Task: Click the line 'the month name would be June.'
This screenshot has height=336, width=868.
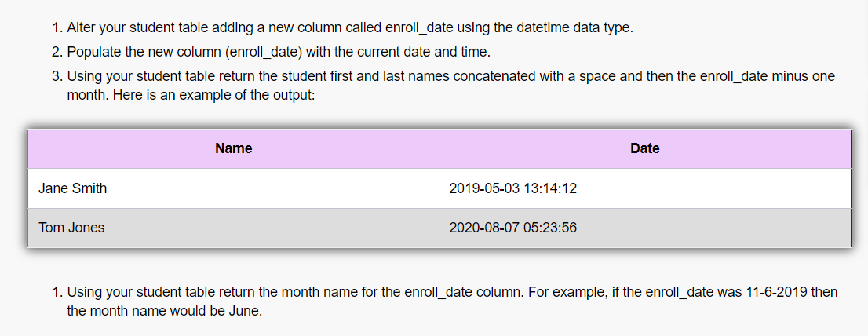Action: pos(164,311)
